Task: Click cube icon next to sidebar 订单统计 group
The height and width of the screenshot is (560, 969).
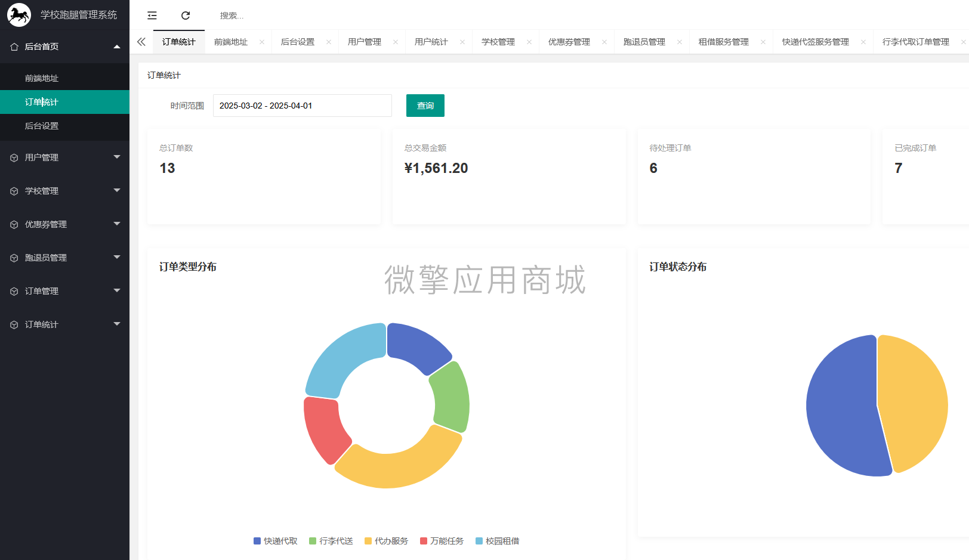Action: point(14,324)
